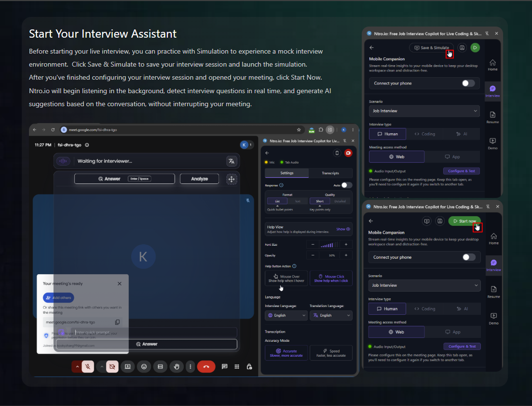Expand camera options arrow in Meet toolbar

(101, 366)
